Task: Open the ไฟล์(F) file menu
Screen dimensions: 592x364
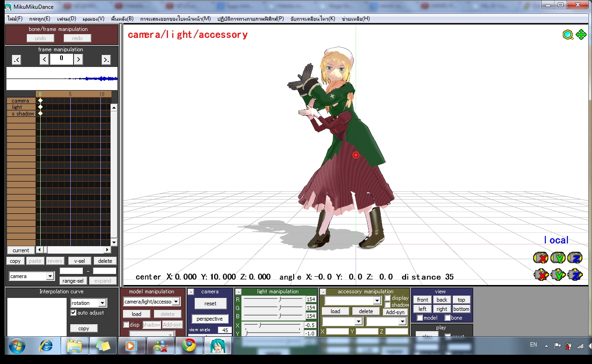Action: pos(15,19)
